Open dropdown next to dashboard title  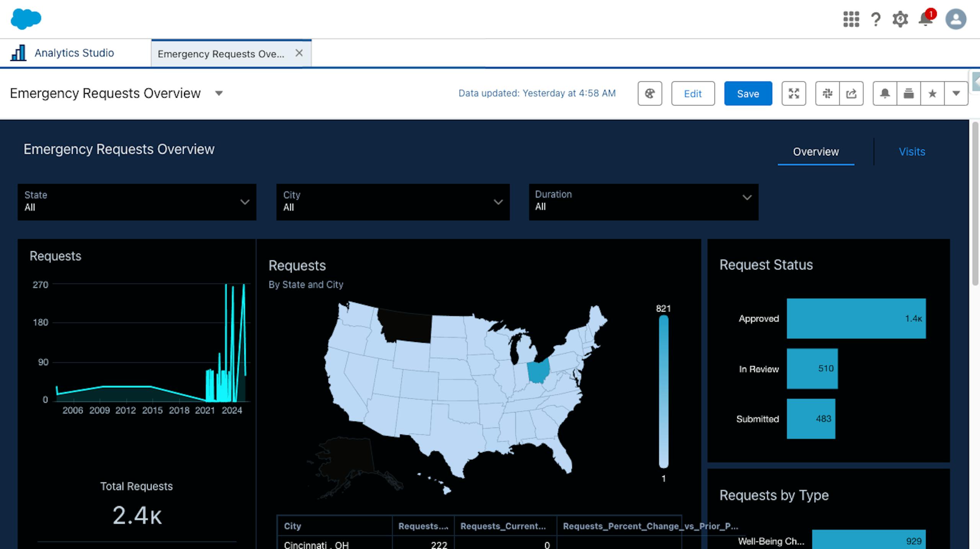(x=219, y=93)
